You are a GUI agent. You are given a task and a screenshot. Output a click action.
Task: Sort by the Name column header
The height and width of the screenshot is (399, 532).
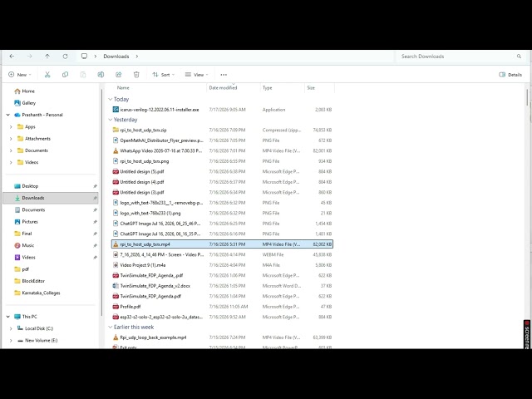click(123, 88)
